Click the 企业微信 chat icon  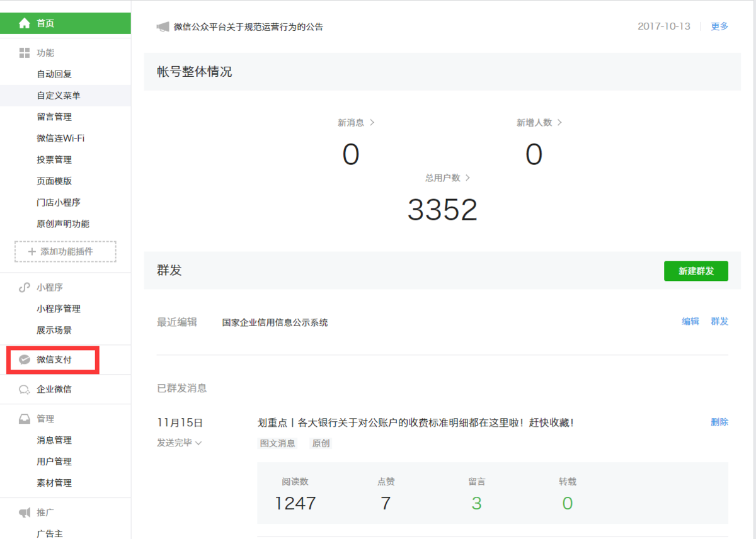(25, 389)
